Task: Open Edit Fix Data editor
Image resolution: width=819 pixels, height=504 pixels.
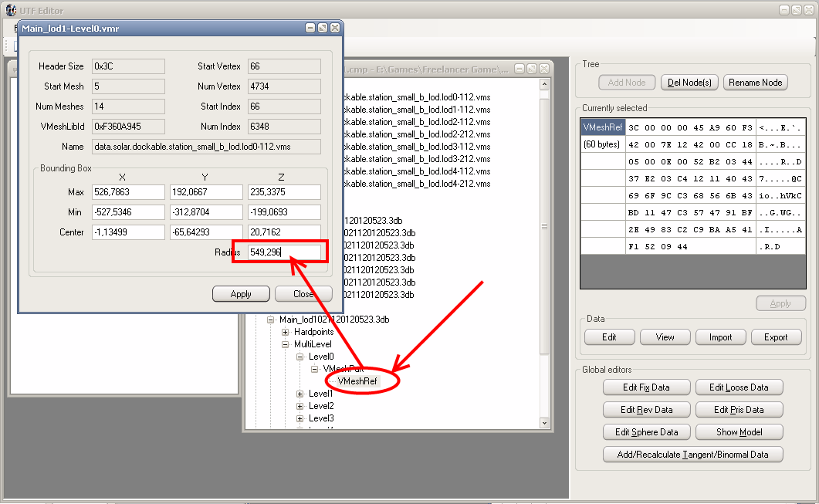Action: 646,387
